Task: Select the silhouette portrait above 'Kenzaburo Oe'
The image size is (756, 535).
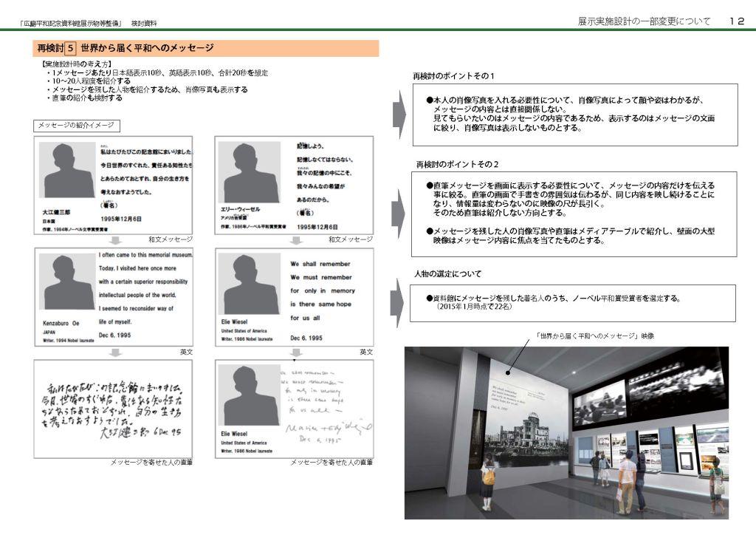Action: (x=67, y=282)
